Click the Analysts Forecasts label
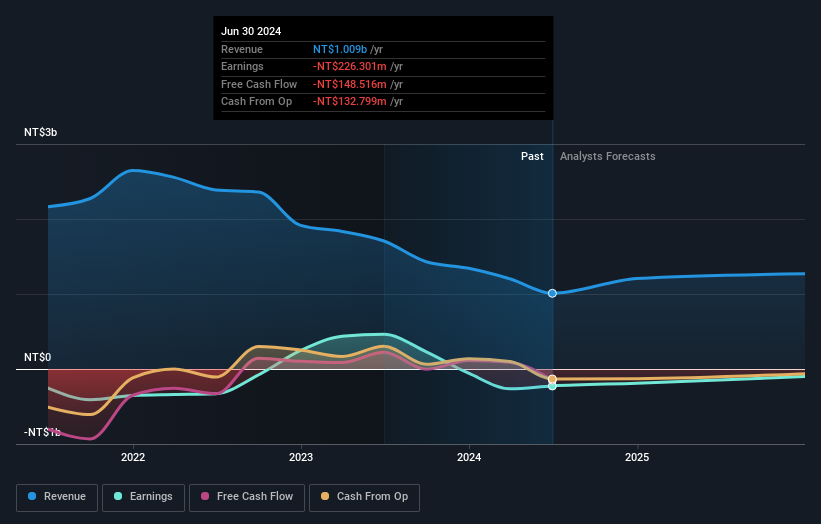 (607, 156)
